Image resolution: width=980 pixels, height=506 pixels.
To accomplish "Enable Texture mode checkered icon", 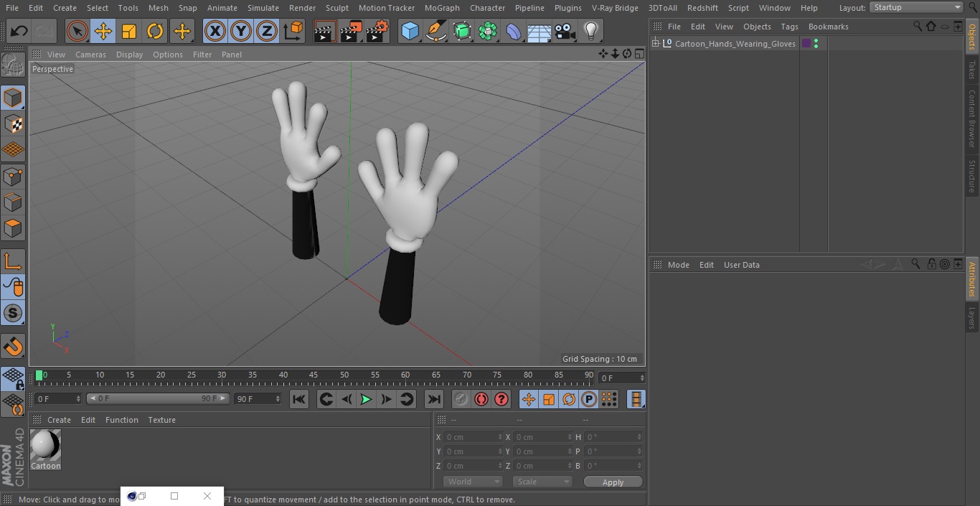I will point(13,123).
